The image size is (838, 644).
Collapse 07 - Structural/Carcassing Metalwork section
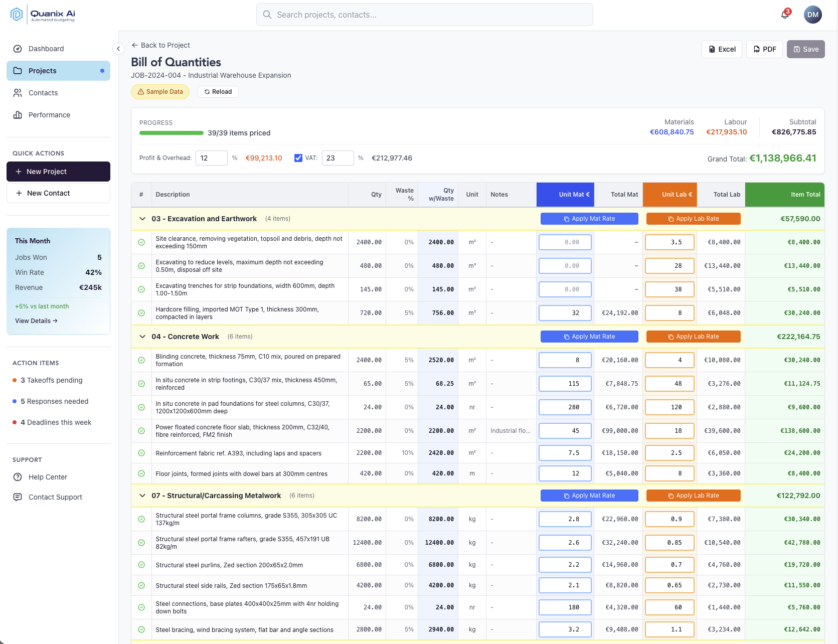coord(142,496)
